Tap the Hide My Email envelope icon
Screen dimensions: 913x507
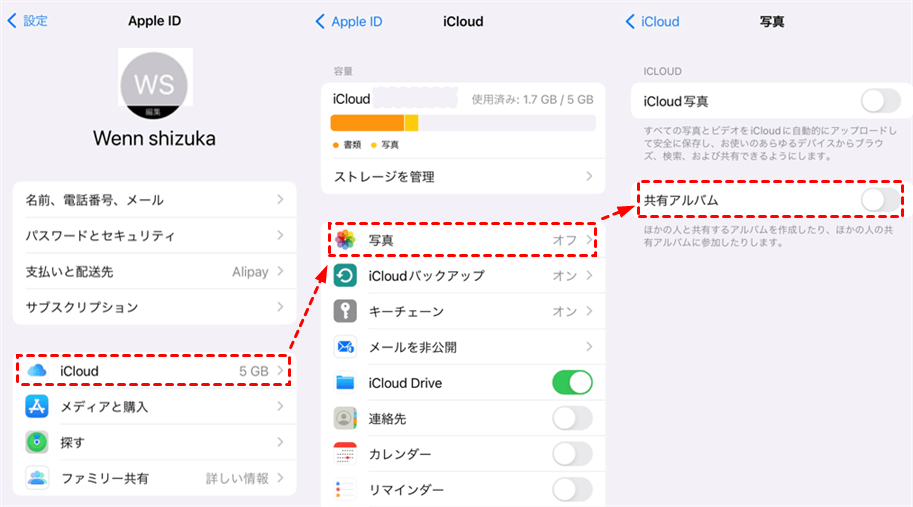click(x=345, y=347)
